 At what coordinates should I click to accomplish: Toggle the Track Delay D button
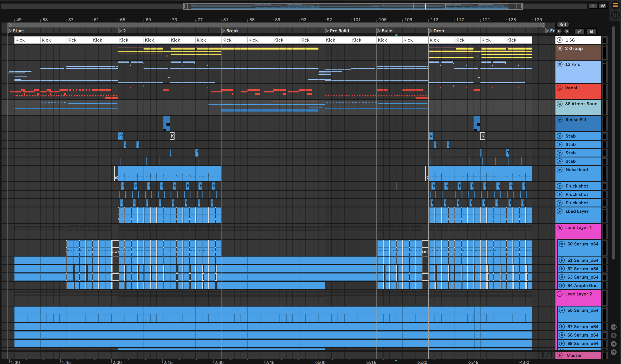(x=613, y=352)
